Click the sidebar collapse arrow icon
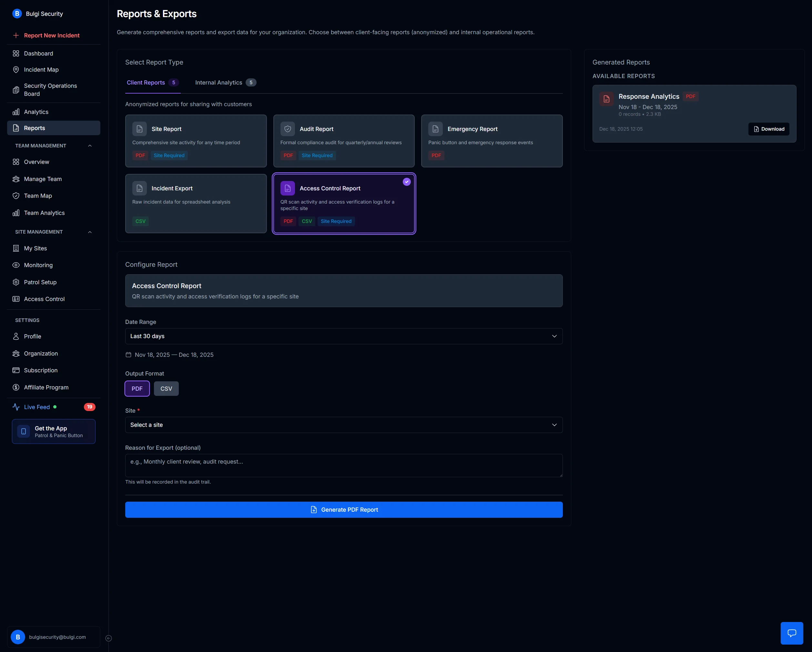 coord(108,638)
